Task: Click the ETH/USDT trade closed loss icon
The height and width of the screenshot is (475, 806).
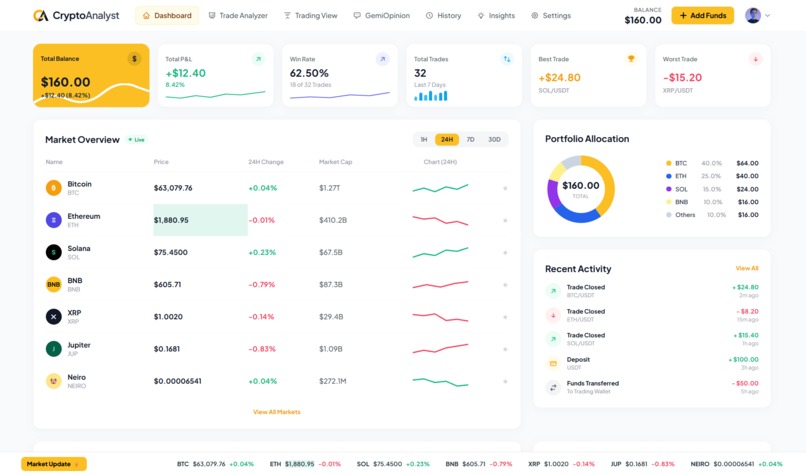Action: pos(553,315)
